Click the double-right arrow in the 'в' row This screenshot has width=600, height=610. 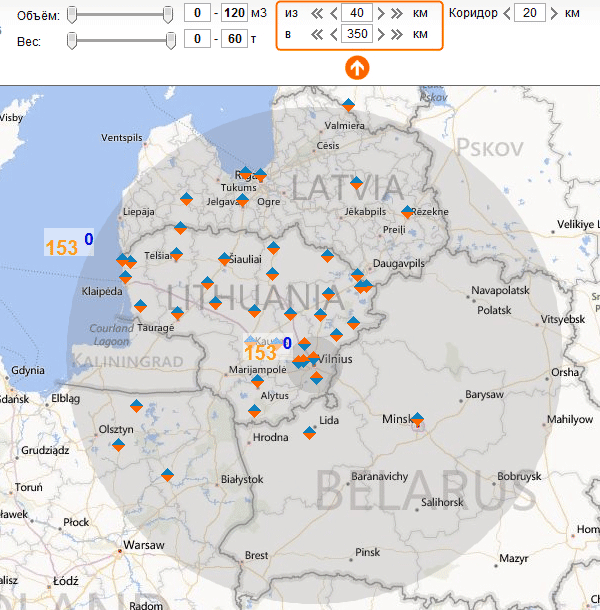point(397,34)
